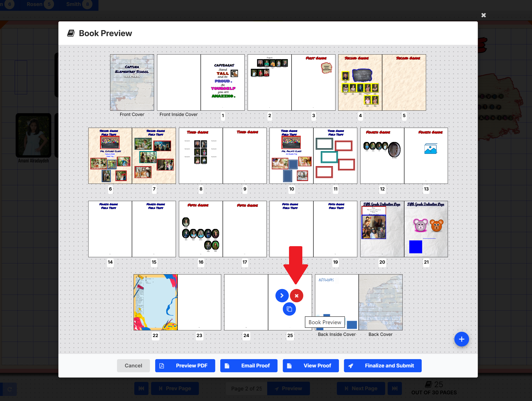The width and height of the screenshot is (532, 401).
Task: Open page 21 Dedication Page with bears
Action: [426, 229]
